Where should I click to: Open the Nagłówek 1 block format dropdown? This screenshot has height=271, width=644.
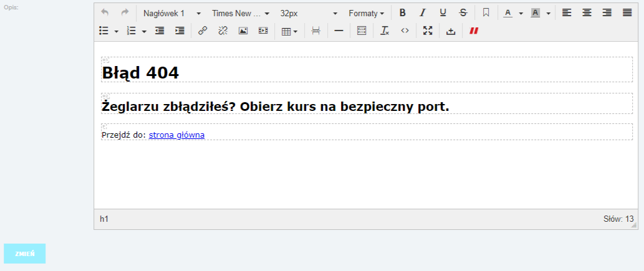(171, 13)
